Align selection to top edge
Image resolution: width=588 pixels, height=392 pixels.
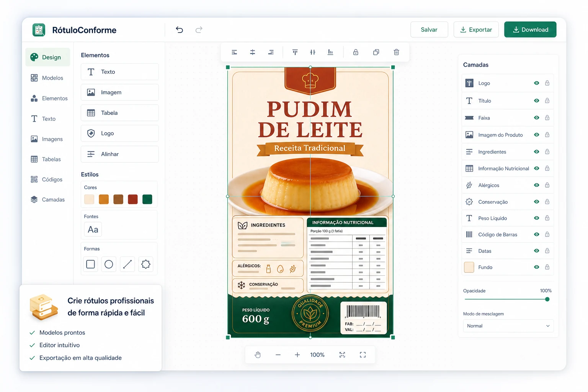coord(295,52)
